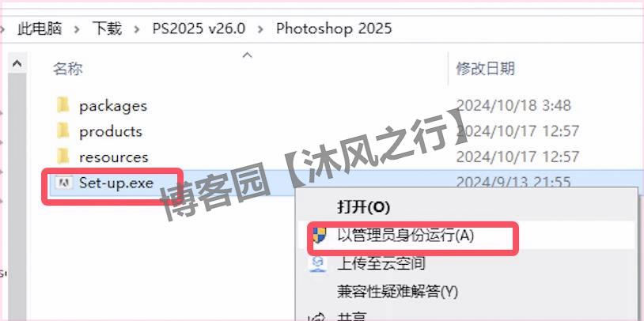Open PS2025 v26.0 breadcrumb folder

[199, 28]
